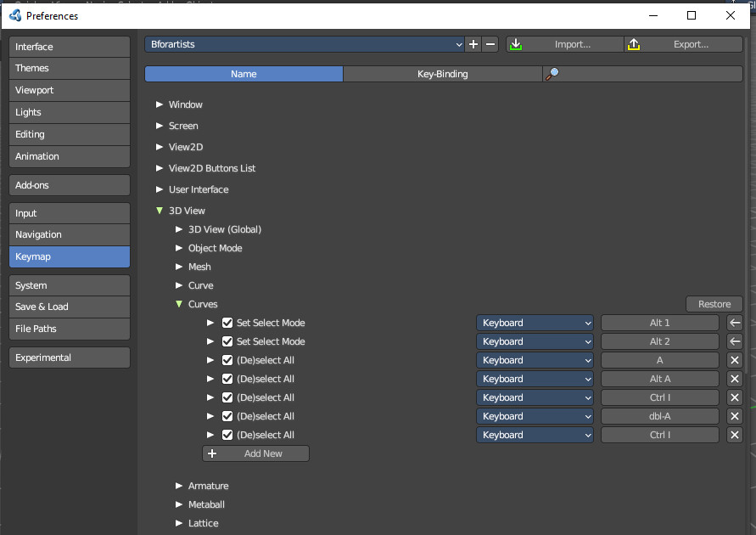
Task: Remove the keymap preset with the minus icon
Action: tap(490, 43)
